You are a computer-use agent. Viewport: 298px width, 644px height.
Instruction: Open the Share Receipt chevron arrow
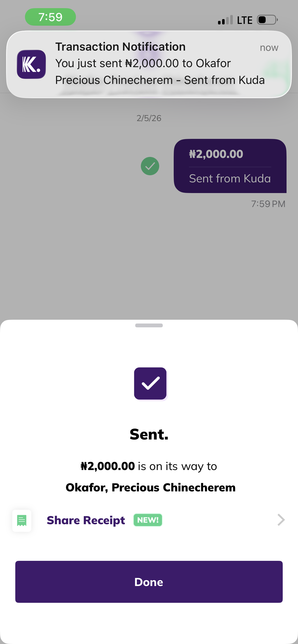pos(281,520)
